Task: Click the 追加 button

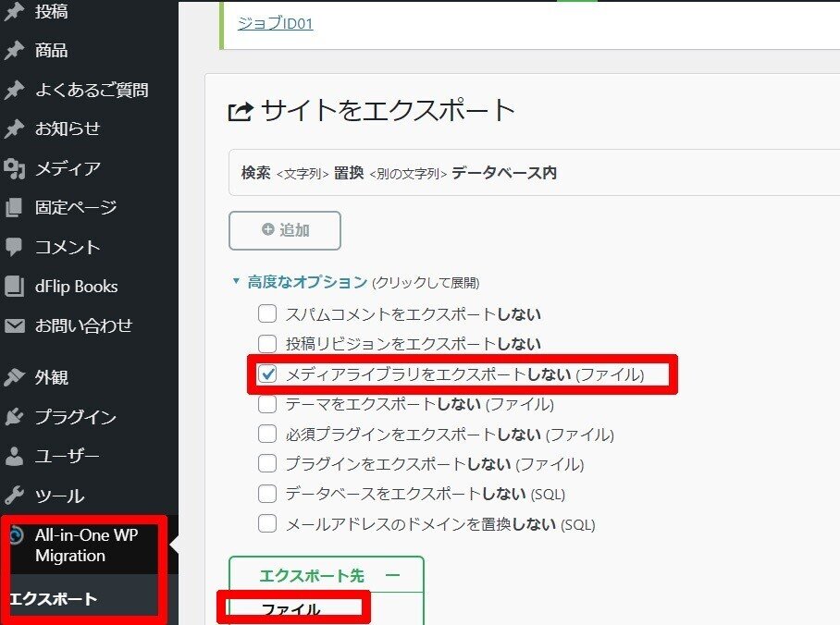Action: coord(284,230)
